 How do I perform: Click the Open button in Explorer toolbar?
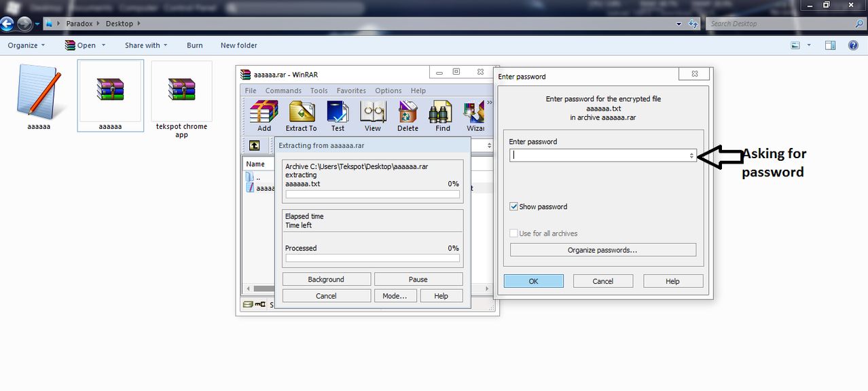80,45
